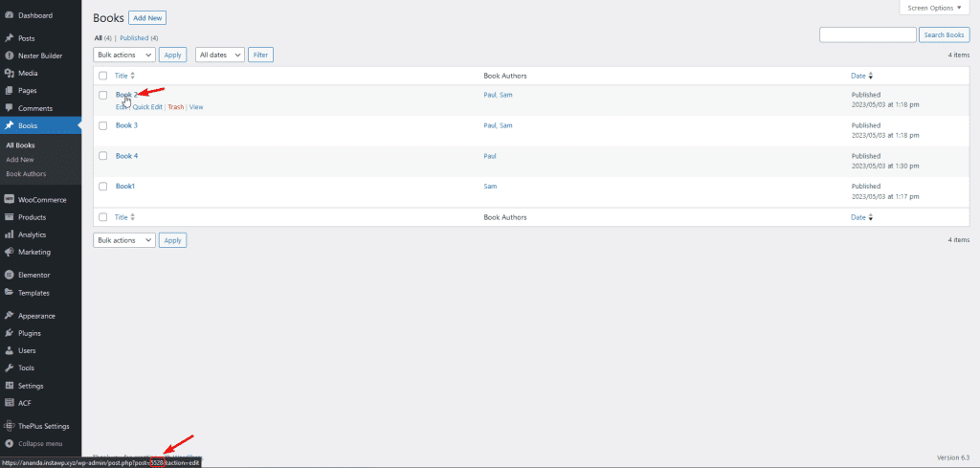Expand the Screen Options panel
The image size is (980, 468).
click(x=932, y=8)
